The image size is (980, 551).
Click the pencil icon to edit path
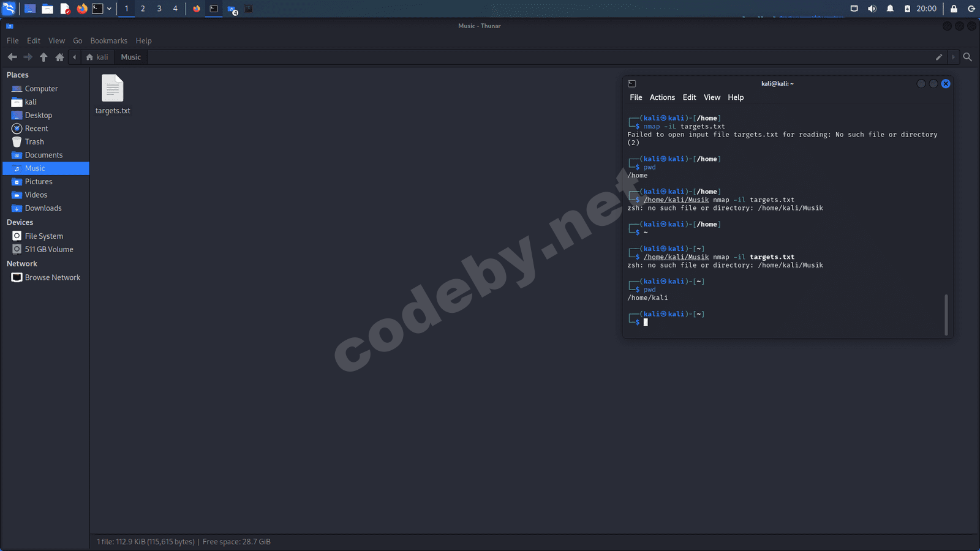point(939,57)
